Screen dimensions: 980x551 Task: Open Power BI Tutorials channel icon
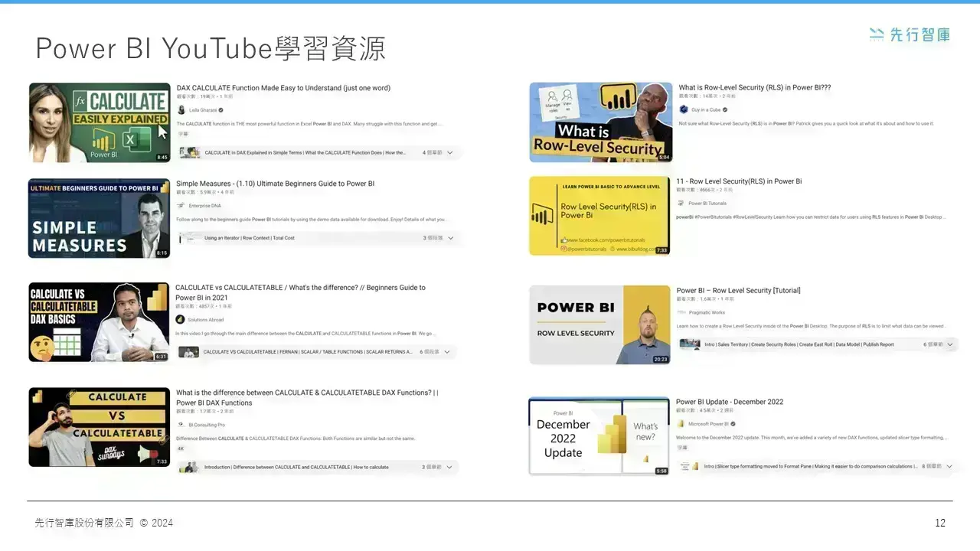(681, 203)
